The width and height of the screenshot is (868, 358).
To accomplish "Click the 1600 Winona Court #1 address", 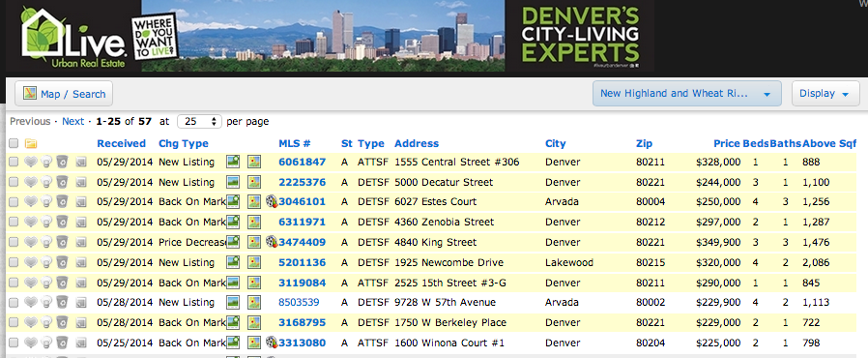I will tap(449, 343).
